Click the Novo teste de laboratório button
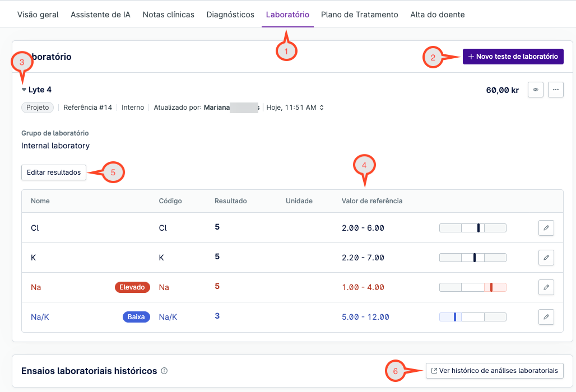The height and width of the screenshot is (392, 576). 513,57
